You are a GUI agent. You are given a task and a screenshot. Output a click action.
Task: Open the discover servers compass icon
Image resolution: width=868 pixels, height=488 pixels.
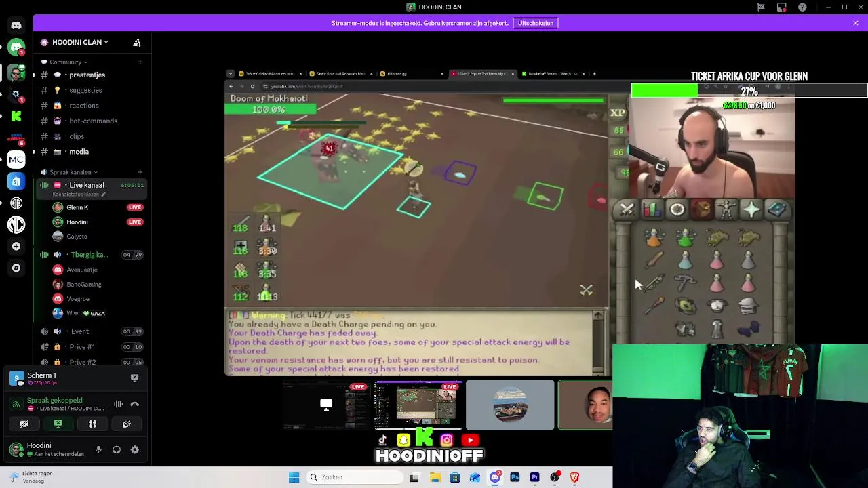pos(16,268)
